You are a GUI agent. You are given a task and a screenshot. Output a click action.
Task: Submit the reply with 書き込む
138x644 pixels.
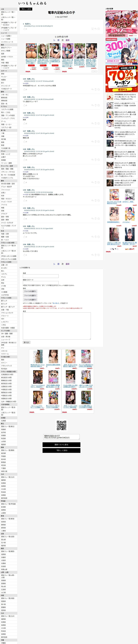27,343
